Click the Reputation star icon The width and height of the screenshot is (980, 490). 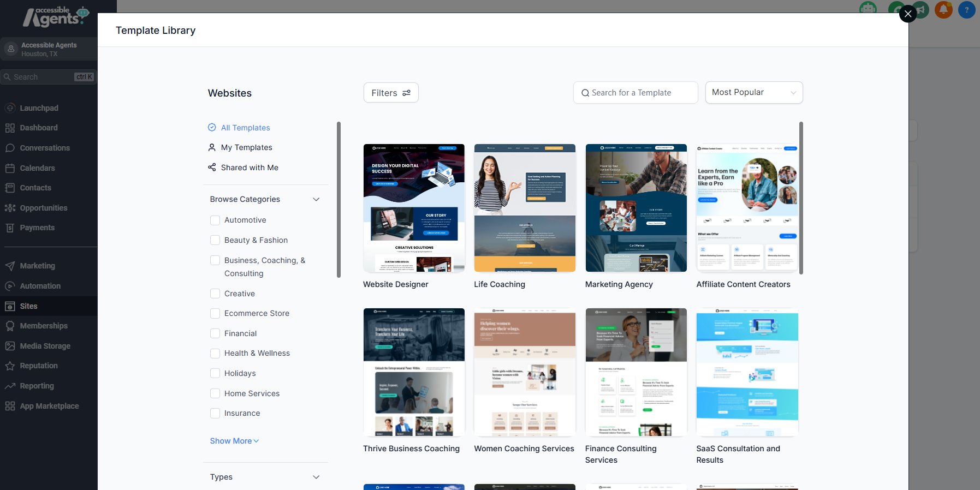10,366
